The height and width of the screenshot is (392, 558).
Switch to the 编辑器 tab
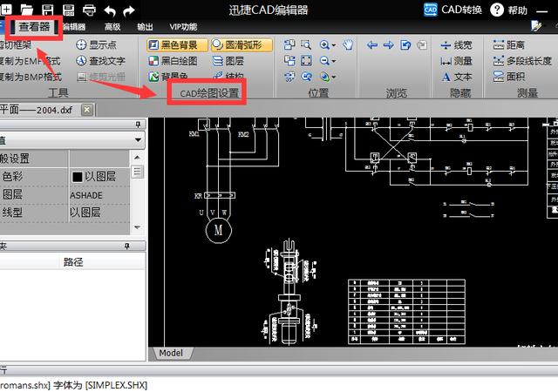tap(74, 27)
